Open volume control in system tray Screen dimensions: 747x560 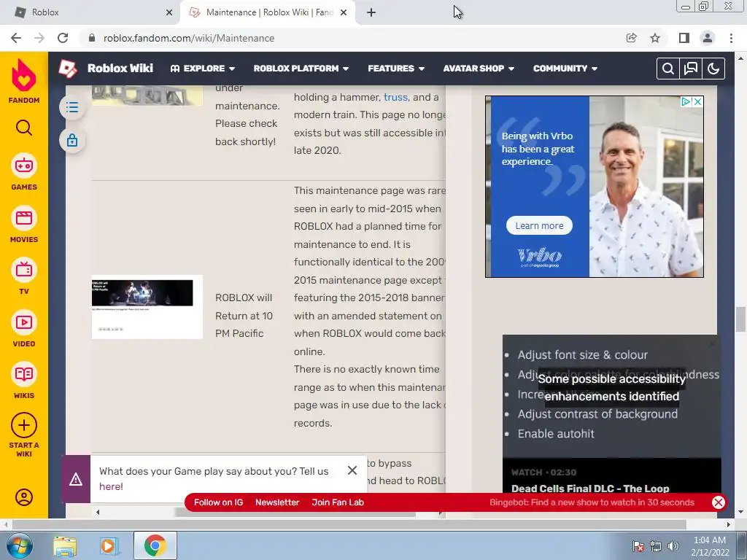point(673,546)
